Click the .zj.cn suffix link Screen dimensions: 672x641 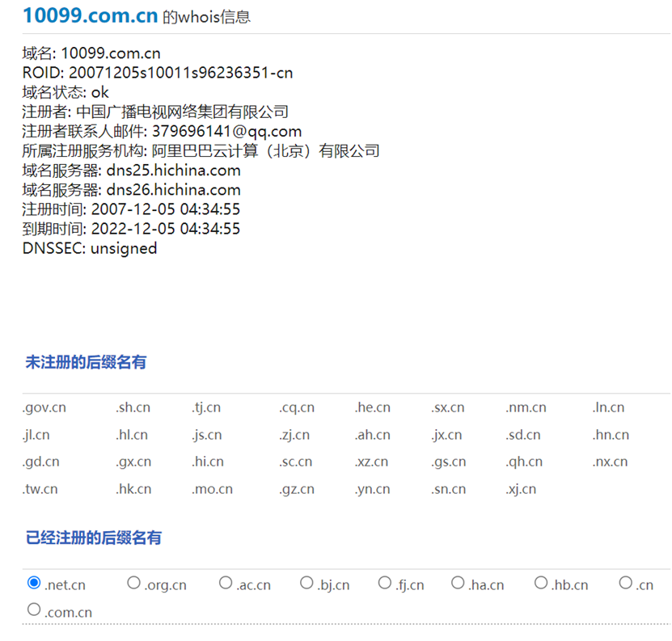point(294,435)
